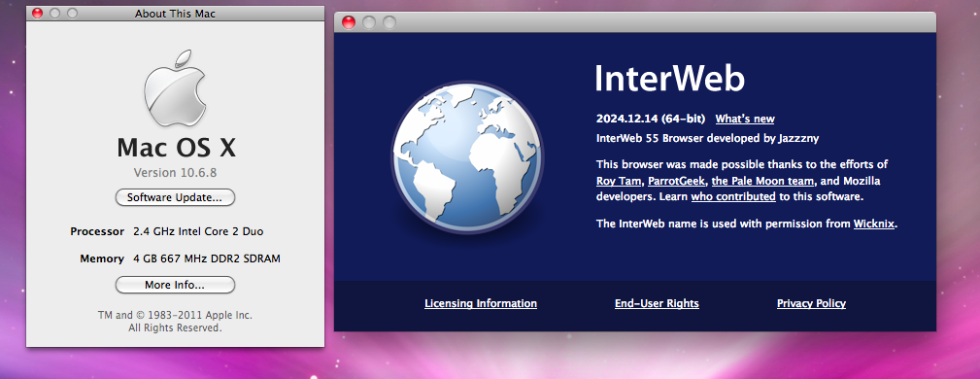980x379 pixels.
Task: Visit the Pale Moon team link
Action: 763,181
